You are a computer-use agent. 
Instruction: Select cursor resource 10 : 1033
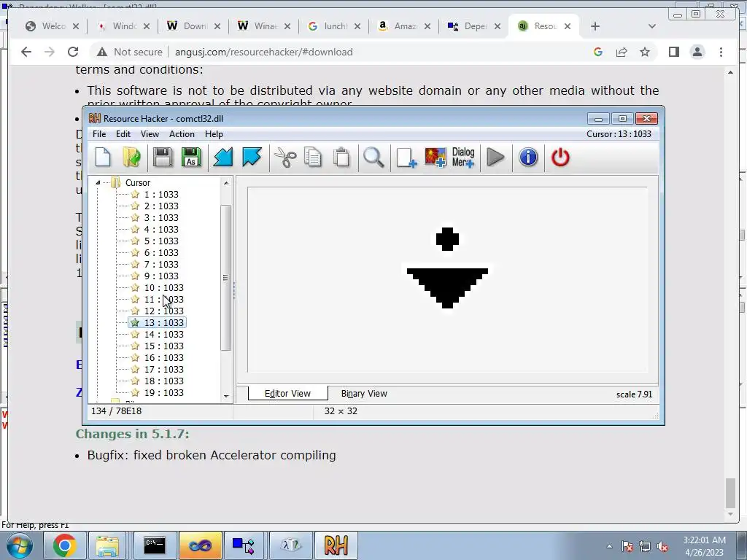click(x=163, y=287)
